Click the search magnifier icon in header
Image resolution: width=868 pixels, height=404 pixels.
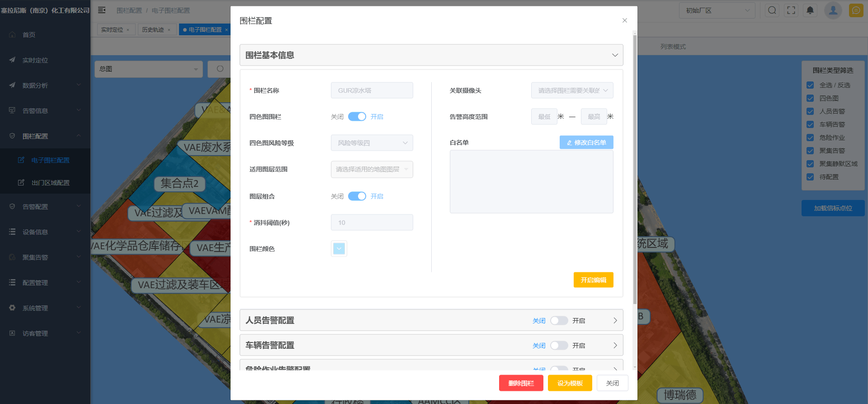(x=772, y=10)
